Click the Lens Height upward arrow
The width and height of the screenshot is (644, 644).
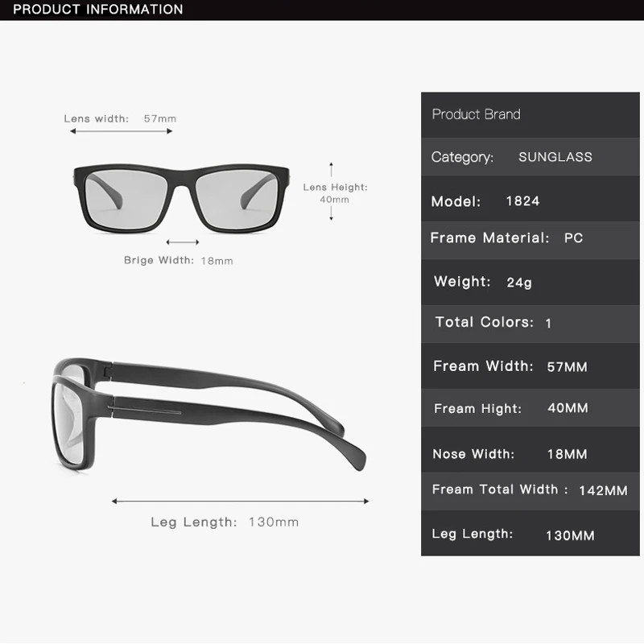pyautogui.click(x=331, y=170)
